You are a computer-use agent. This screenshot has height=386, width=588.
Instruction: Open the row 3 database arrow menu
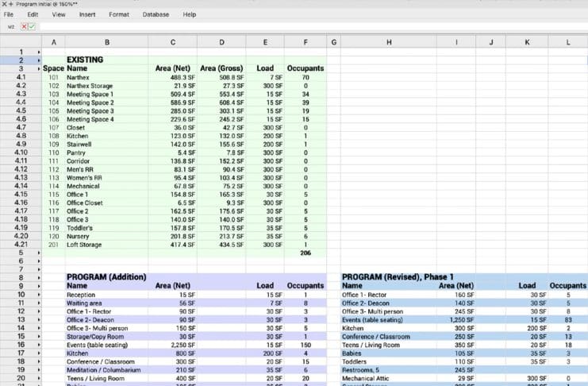coord(39,68)
